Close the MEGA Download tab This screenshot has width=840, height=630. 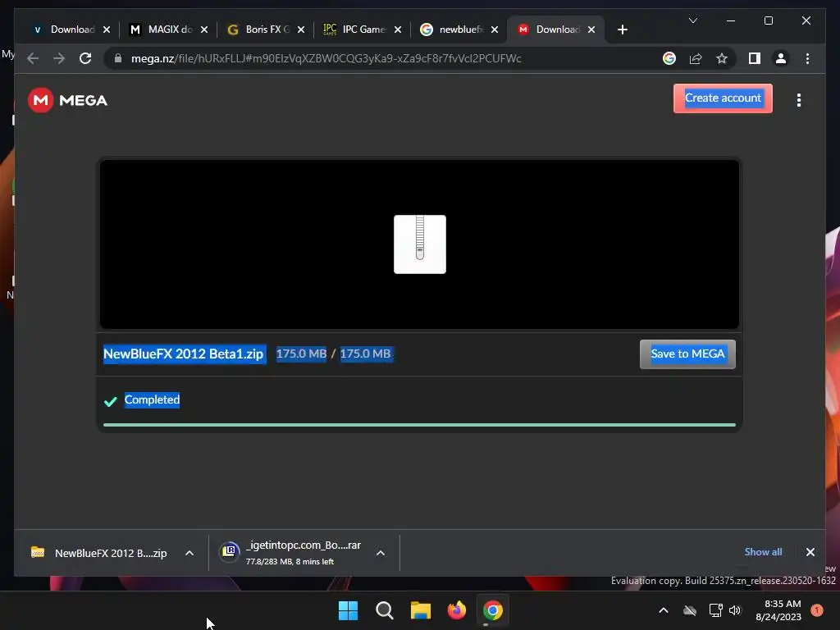[x=591, y=30]
